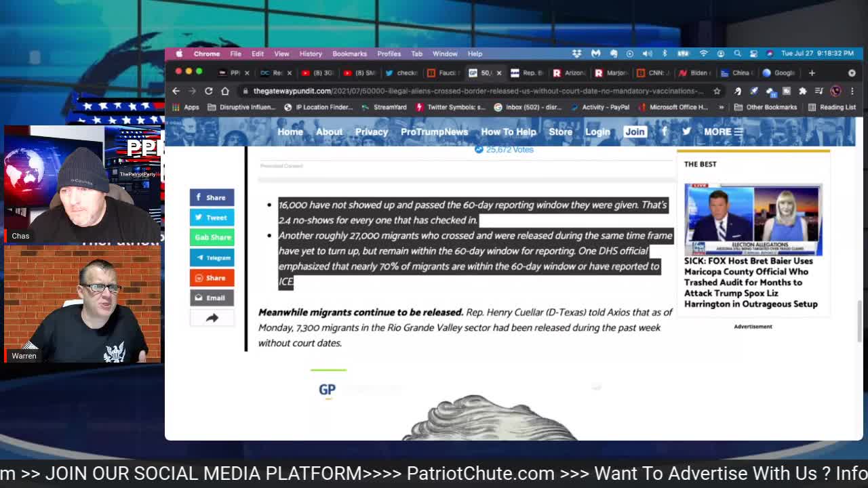Click the Bret Baier article thumbnail
The image size is (868, 488).
coord(753,219)
